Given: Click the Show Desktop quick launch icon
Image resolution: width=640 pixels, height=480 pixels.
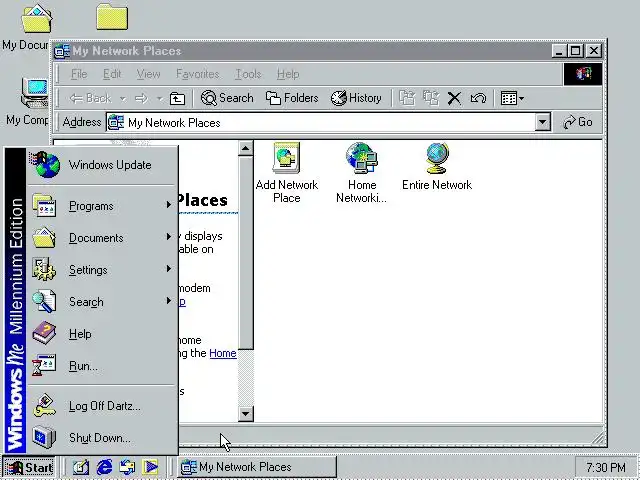Looking at the screenshot, I should [81, 467].
